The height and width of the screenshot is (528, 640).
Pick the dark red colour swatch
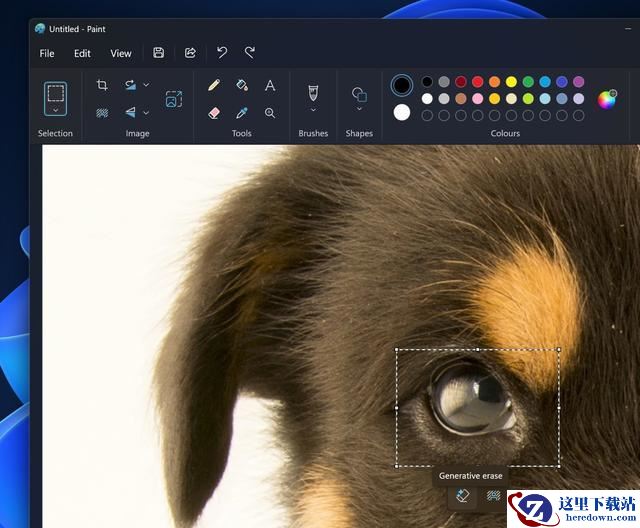pyautogui.click(x=461, y=82)
